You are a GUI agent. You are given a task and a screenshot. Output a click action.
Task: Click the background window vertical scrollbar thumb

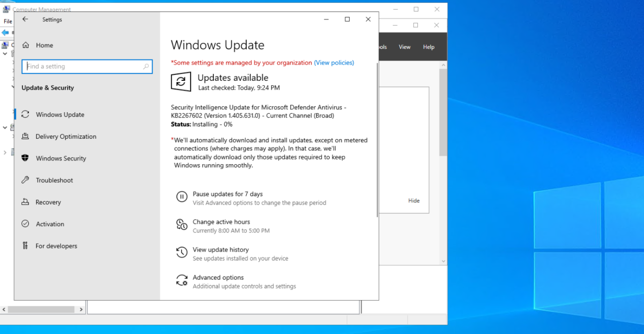pyautogui.click(x=443, y=113)
